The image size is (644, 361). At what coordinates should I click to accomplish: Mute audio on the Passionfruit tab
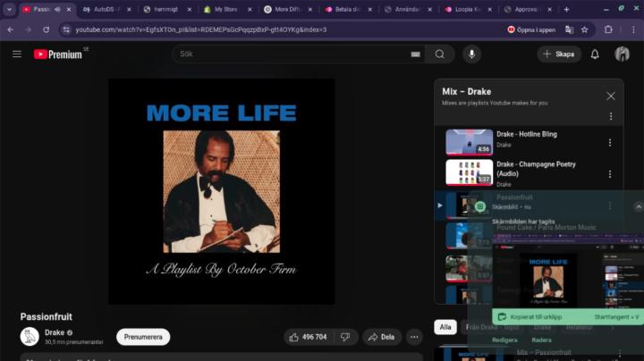(57, 9)
